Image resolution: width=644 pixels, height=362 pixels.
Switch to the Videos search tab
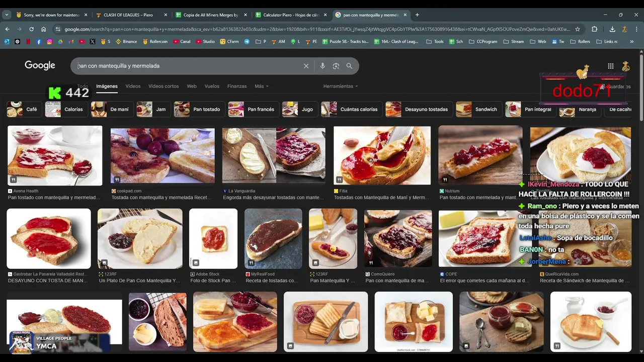click(133, 86)
